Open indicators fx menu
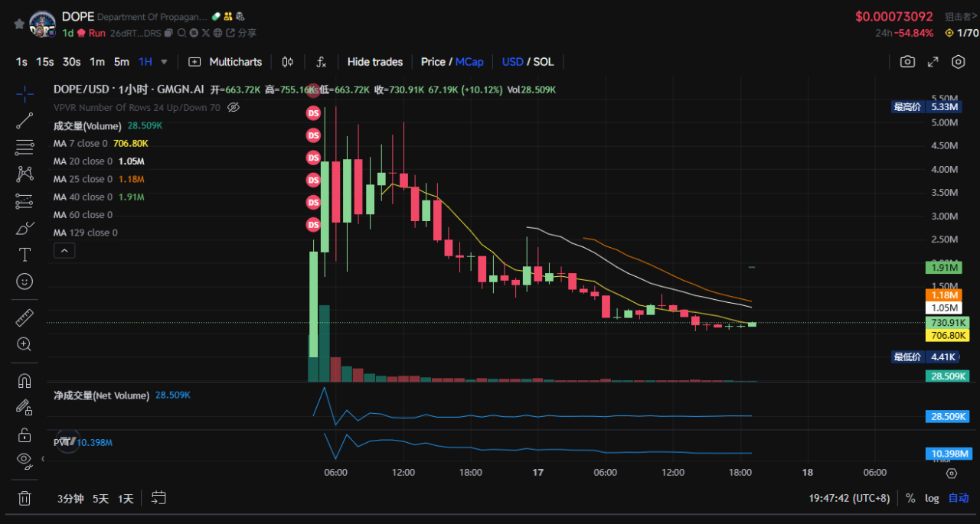Viewport: 980px width, 524px height. coord(322,62)
